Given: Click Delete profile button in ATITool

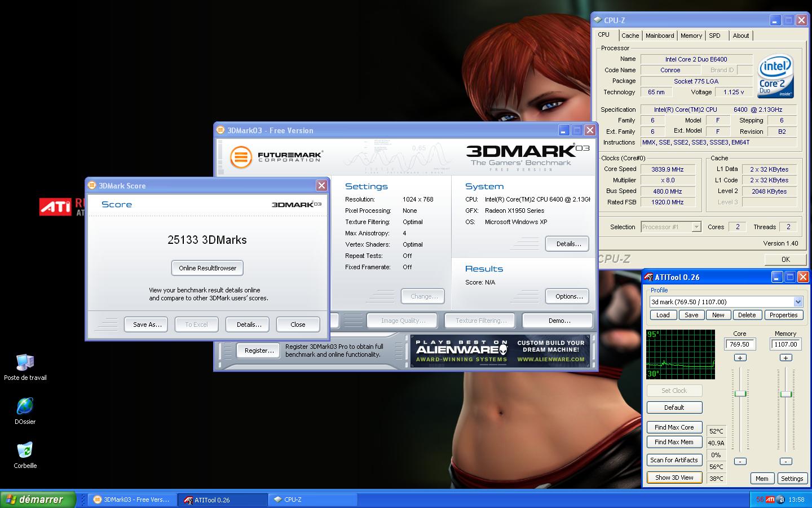Looking at the screenshot, I should pyautogui.click(x=747, y=315).
